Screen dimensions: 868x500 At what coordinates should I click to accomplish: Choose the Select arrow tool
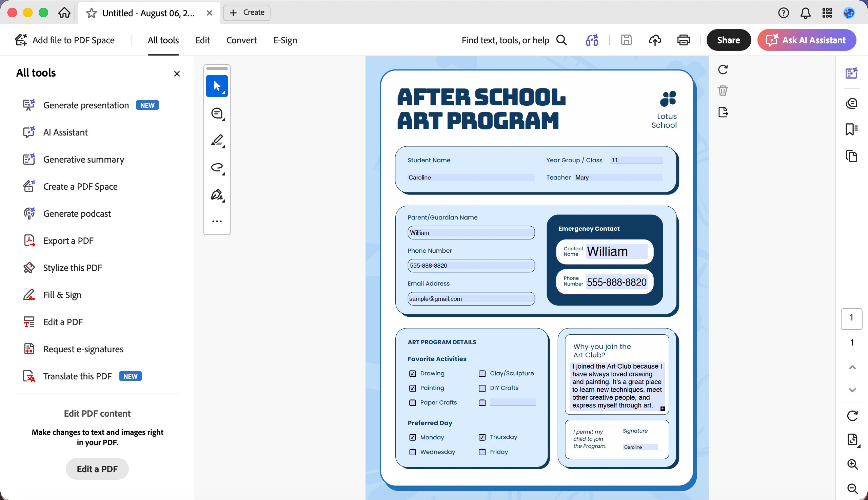click(x=217, y=86)
